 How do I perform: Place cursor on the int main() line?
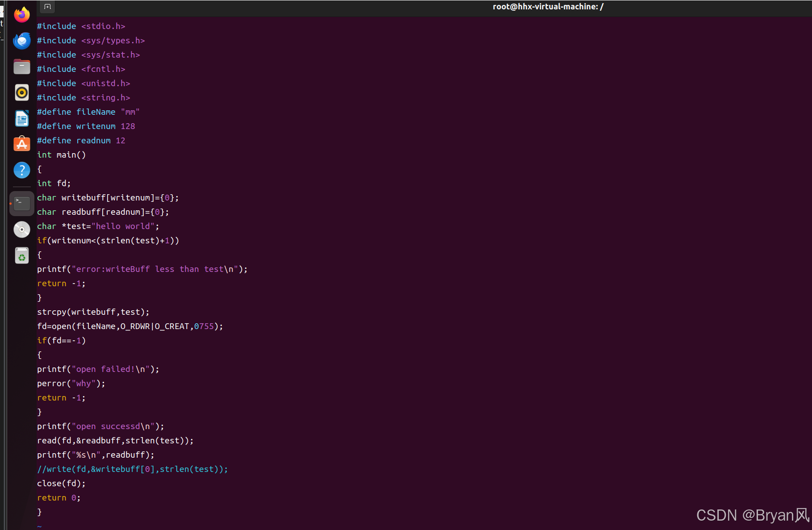point(61,154)
